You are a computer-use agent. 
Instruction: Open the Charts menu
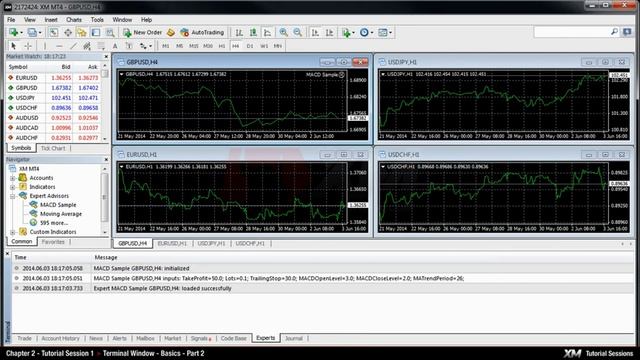pos(74,20)
